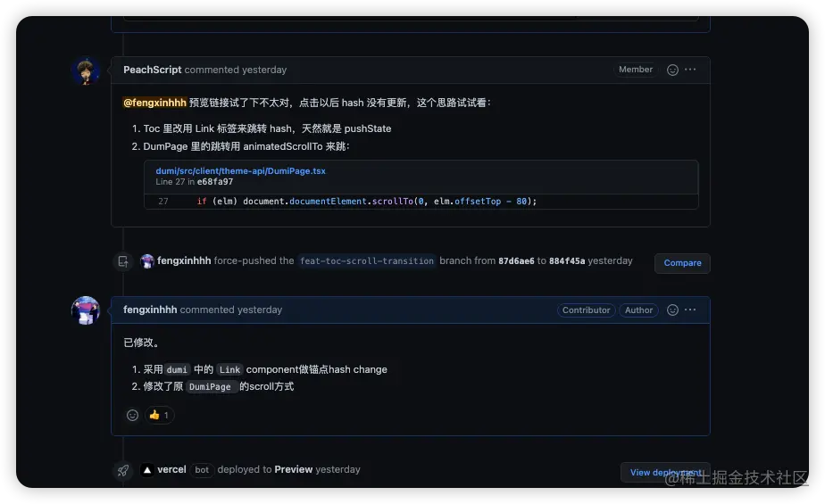Open fengxinhhh's large comment avatar
The image size is (825, 504).
pyautogui.click(x=85, y=310)
